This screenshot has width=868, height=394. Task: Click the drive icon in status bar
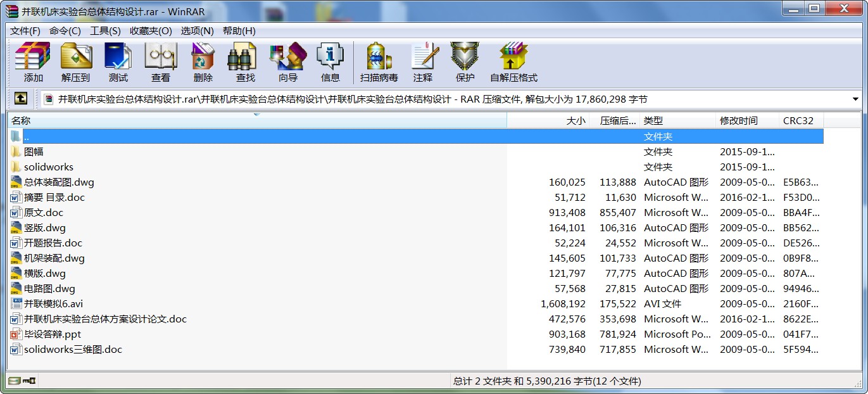coord(15,381)
